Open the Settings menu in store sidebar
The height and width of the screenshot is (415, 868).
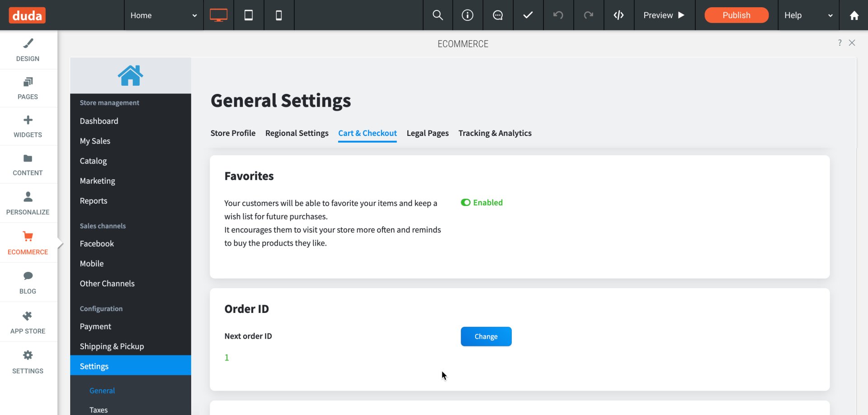point(131,366)
